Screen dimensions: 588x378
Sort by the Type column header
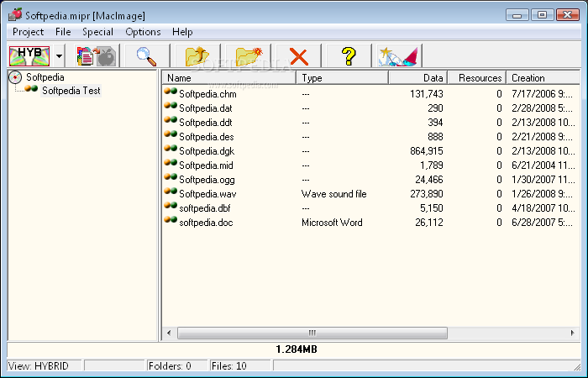click(x=342, y=78)
